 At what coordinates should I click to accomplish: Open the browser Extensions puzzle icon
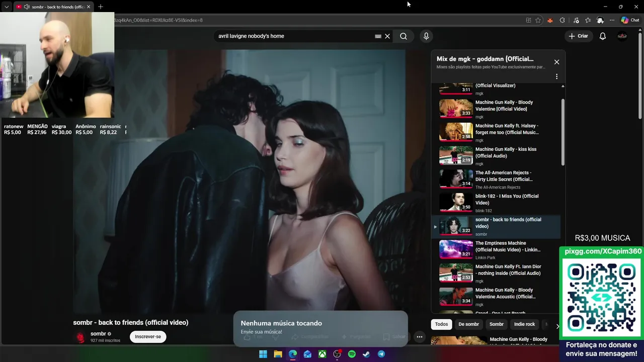click(562, 20)
